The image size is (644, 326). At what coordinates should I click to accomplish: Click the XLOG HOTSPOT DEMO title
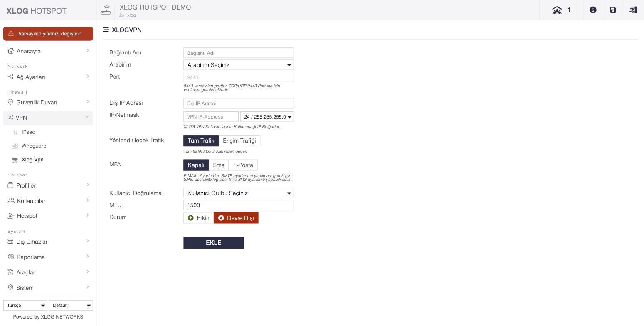click(155, 7)
